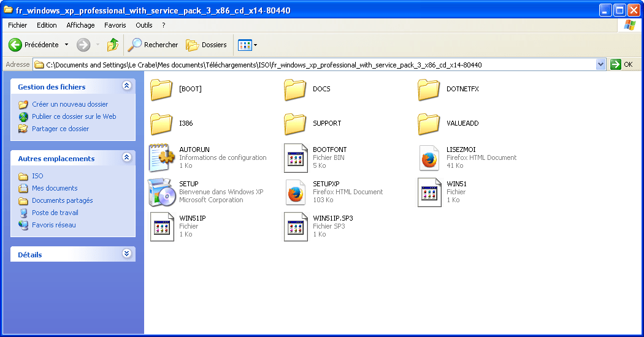
Task: Select the WIN51IP file icon
Action: pyautogui.click(x=163, y=227)
